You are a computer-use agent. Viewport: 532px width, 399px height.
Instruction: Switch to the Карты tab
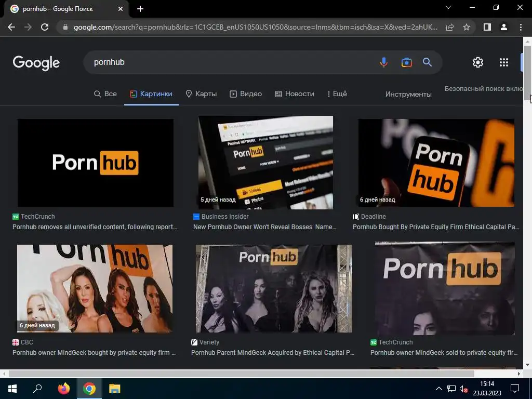coord(201,94)
